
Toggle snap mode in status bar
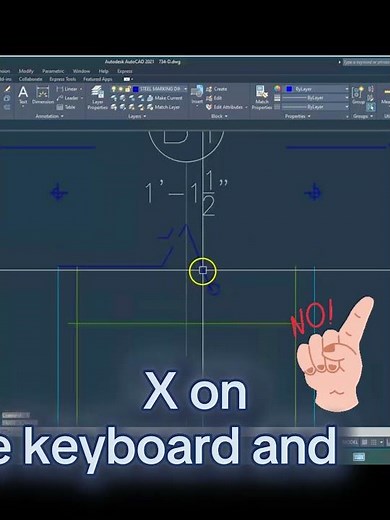click(x=374, y=442)
